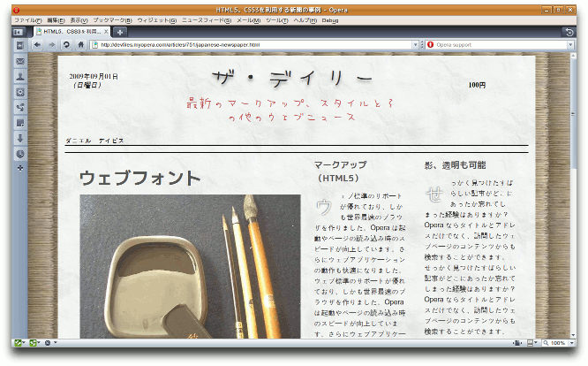
Task: Select the HTML5, CSS3 page tab
Action: pos(72,32)
